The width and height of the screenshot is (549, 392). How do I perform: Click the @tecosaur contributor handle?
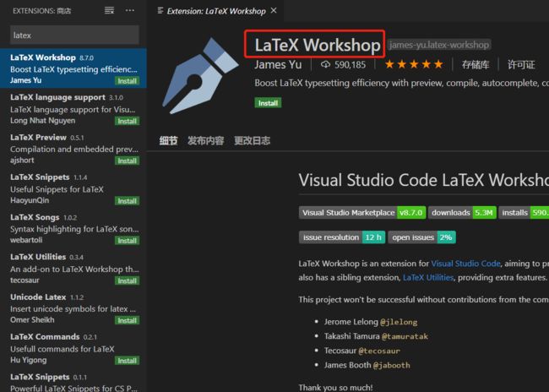(x=379, y=351)
